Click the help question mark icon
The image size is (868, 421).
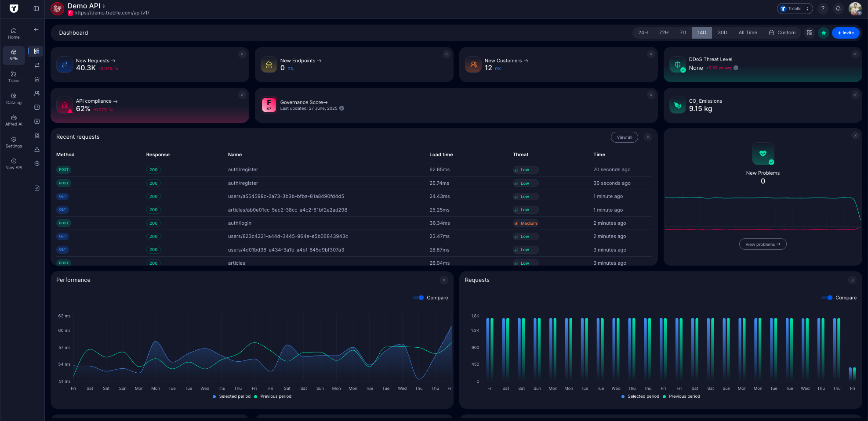pyautogui.click(x=823, y=9)
